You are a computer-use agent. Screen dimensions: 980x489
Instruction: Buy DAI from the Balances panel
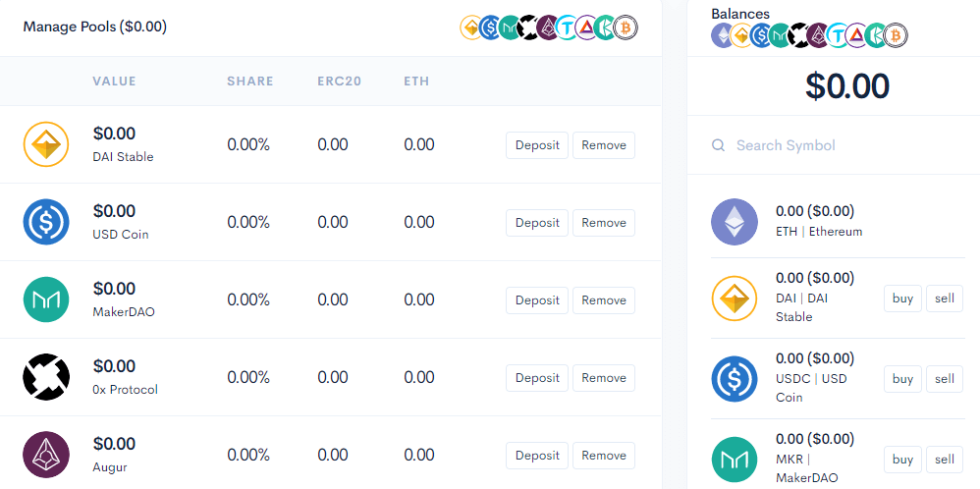click(x=902, y=299)
